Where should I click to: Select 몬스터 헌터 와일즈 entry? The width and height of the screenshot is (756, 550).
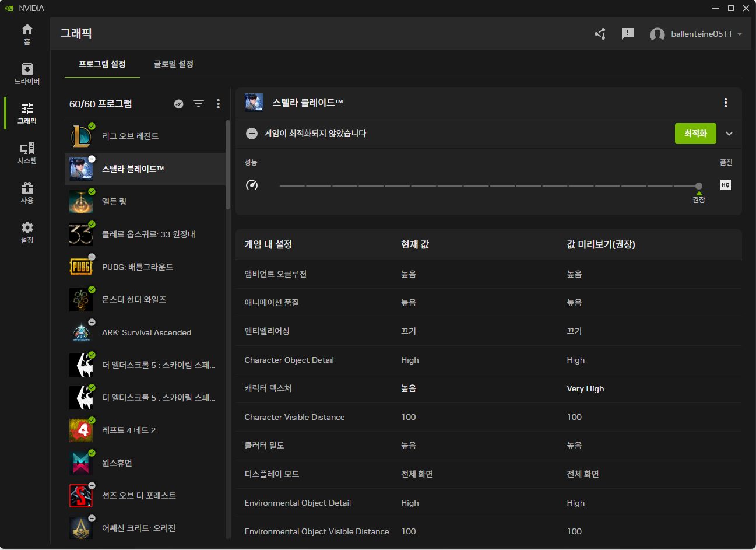145,300
